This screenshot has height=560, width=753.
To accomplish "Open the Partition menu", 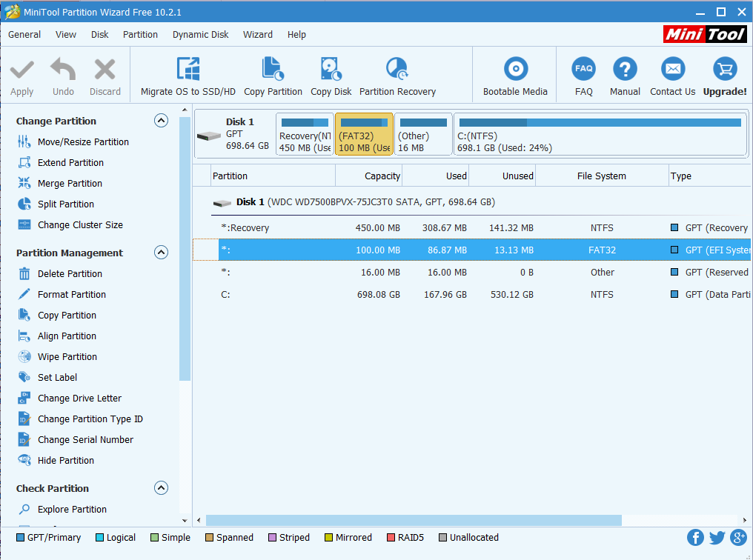I will tap(140, 35).
